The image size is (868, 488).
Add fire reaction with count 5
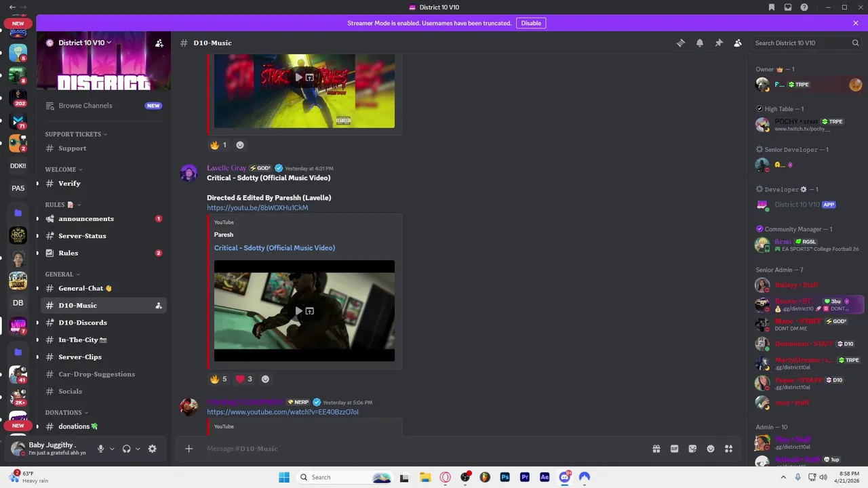(218, 379)
